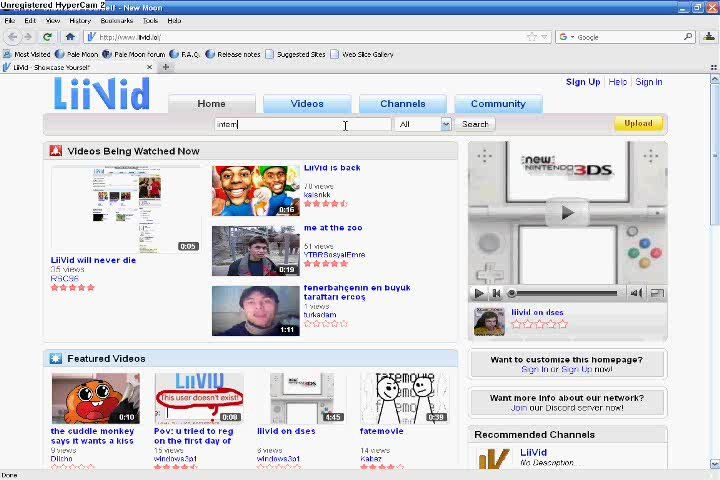Open the browser home page icon
720x480 pixels.
70,37
